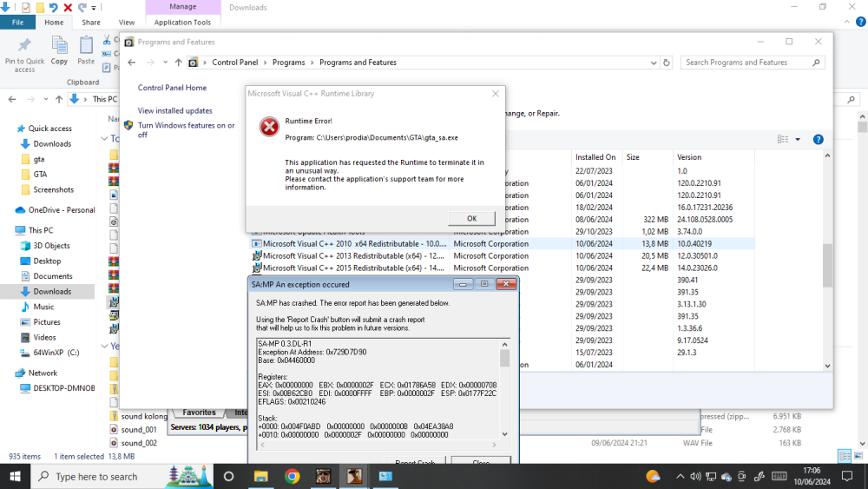
Task: Open Screenshots folder in navigation pane
Action: [53, 190]
